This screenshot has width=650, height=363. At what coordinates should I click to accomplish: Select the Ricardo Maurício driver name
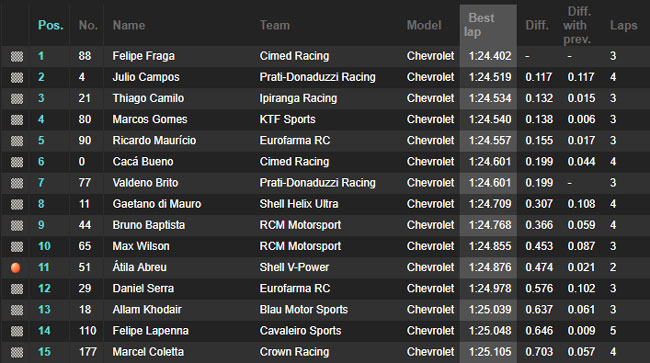click(154, 140)
